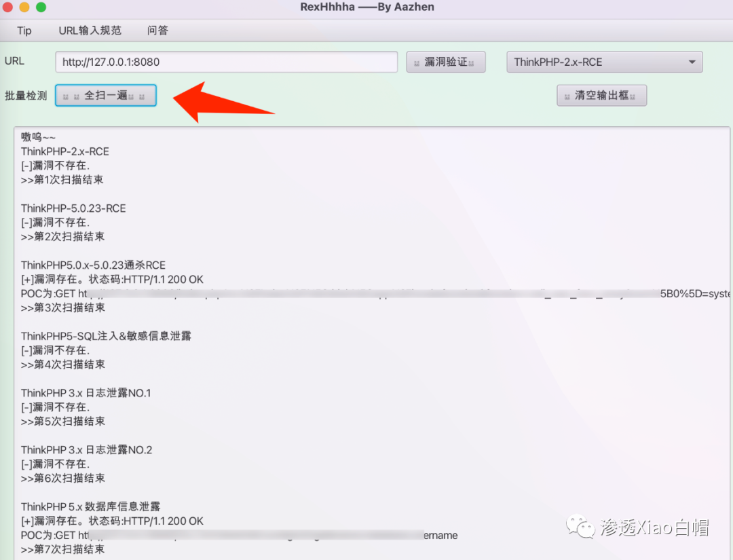Click the small icon left of 漏洞验证 text
The height and width of the screenshot is (560, 733).
click(417, 64)
